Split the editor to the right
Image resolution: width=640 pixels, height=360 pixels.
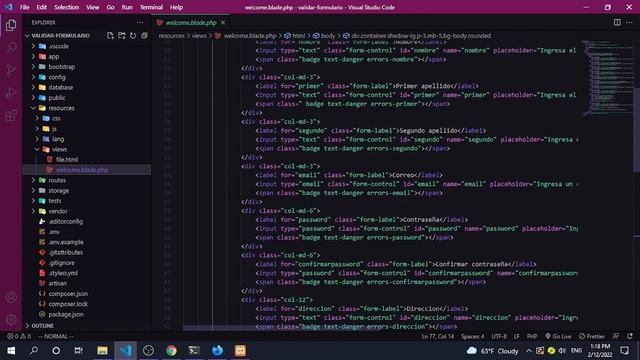tap(617, 22)
